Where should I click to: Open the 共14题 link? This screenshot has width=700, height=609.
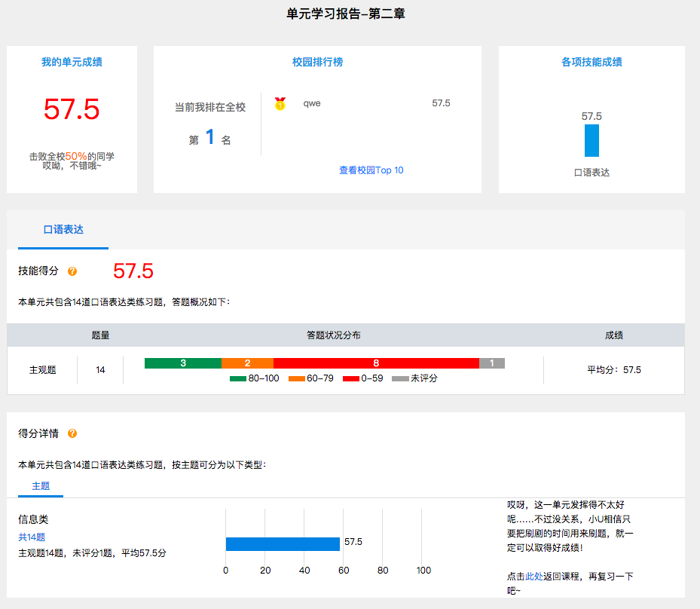coord(32,537)
